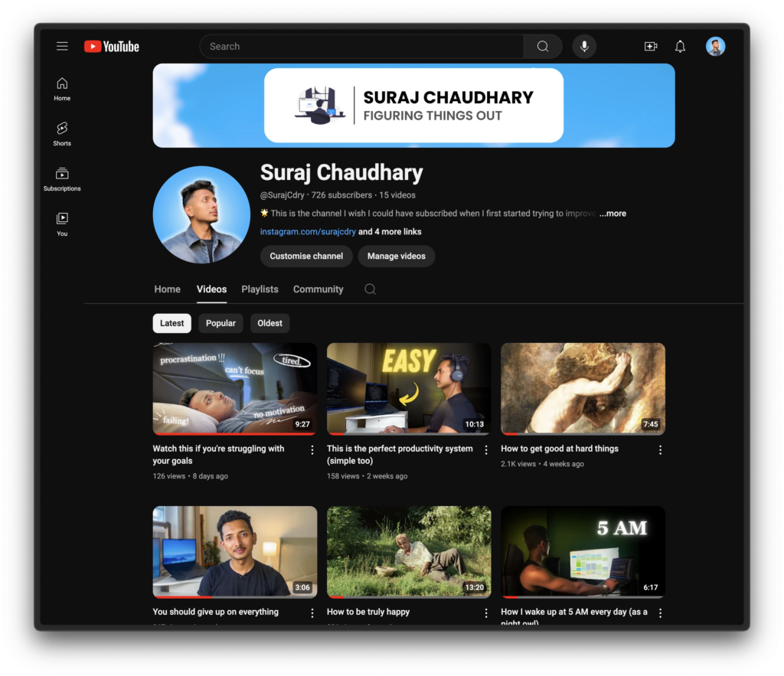Click the Customise channel button
Screen dimensions: 784x676
(306, 256)
